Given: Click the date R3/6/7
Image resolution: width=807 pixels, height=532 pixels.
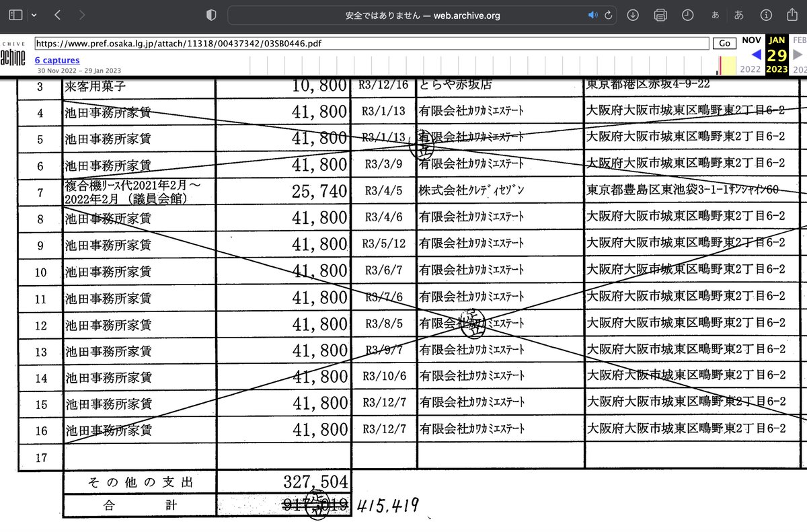Looking at the screenshot, I should pos(383,270).
